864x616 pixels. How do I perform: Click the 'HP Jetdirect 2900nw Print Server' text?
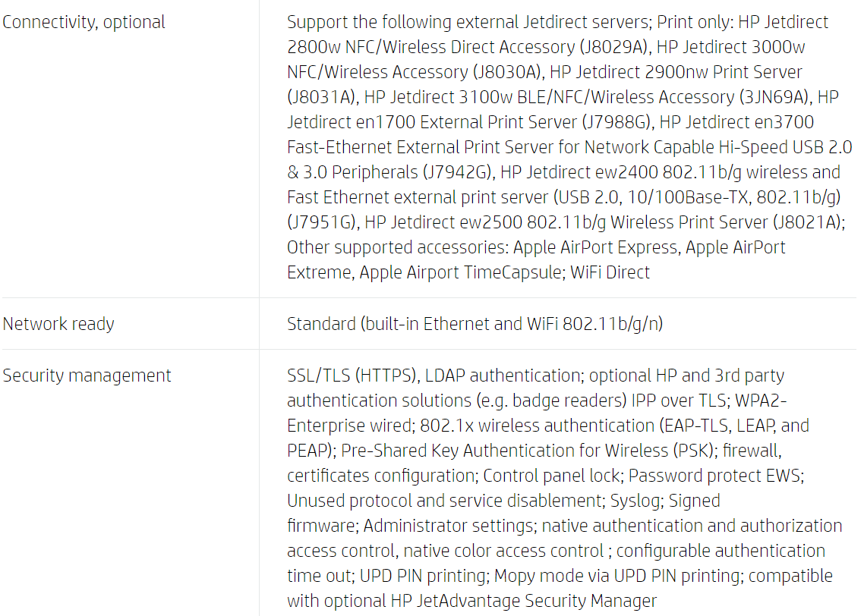point(676,72)
